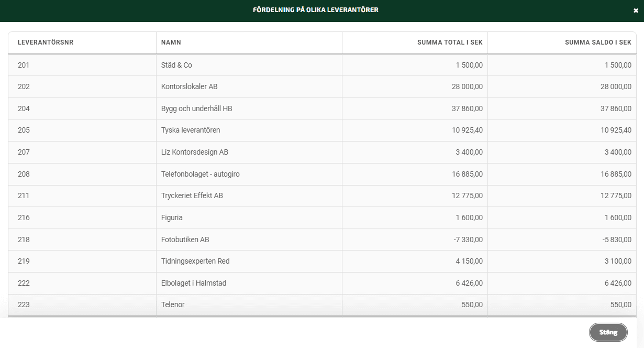Select supplier number 202 cell
644x348 pixels.
pyautogui.click(x=82, y=87)
